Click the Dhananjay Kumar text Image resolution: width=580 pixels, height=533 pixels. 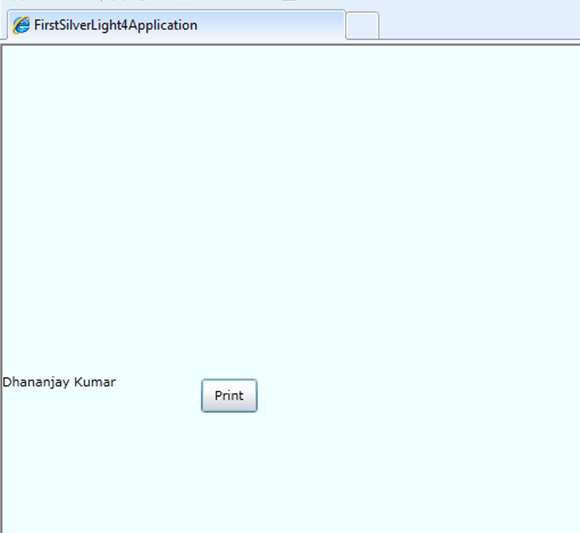click(x=59, y=382)
